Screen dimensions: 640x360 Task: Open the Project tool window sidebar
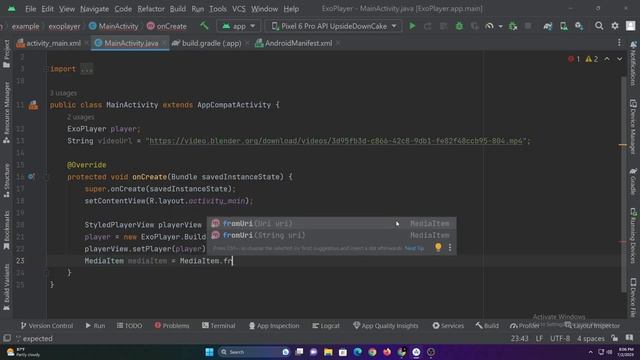(6, 54)
